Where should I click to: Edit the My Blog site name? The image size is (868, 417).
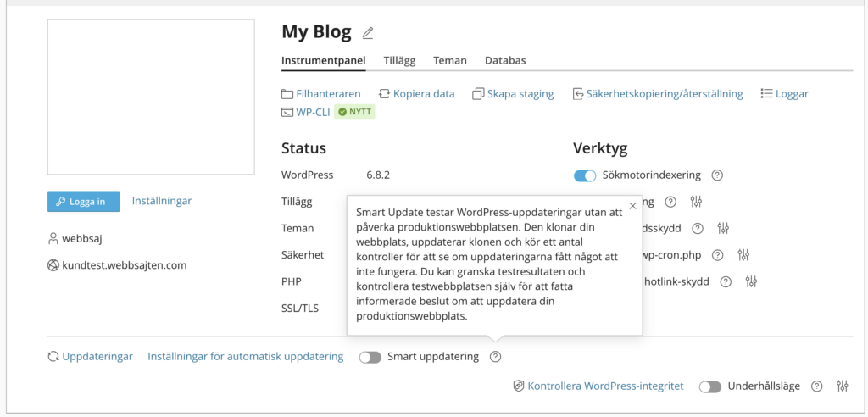pos(368,33)
